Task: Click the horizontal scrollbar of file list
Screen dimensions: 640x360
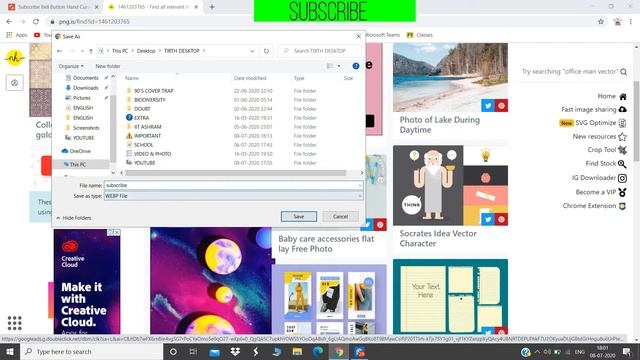Action: [x=236, y=173]
